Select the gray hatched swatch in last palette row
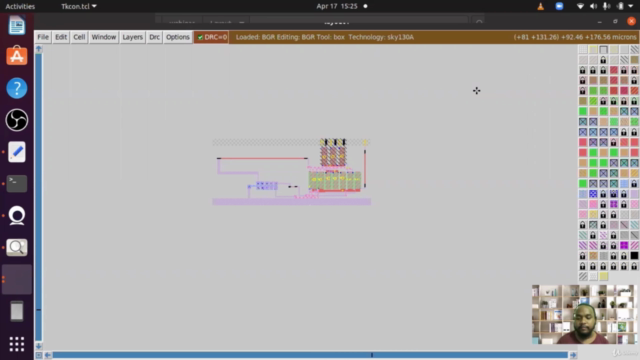 click(583, 276)
